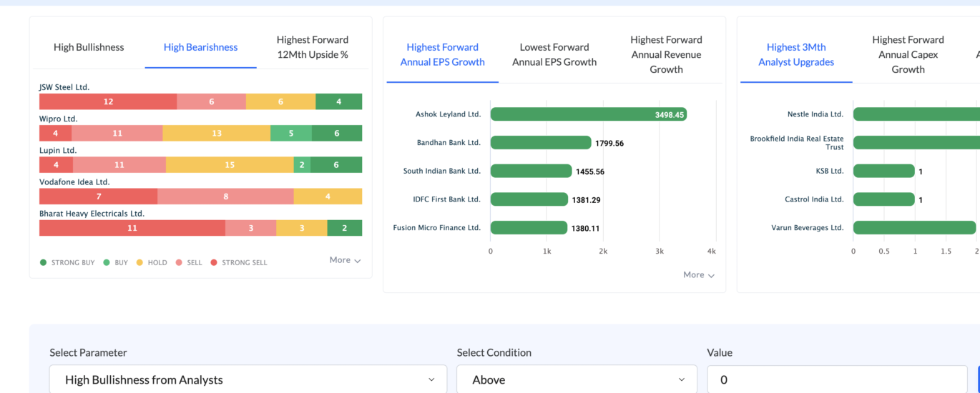Viewport: 980px width, 393px height.
Task: Click Lupin hold segment showing 15
Action: 230,164
